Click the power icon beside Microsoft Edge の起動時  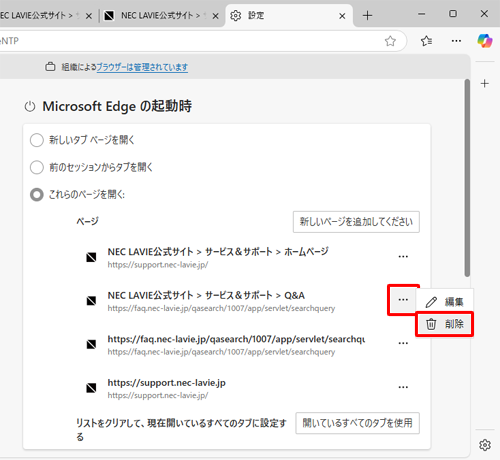click(x=30, y=107)
